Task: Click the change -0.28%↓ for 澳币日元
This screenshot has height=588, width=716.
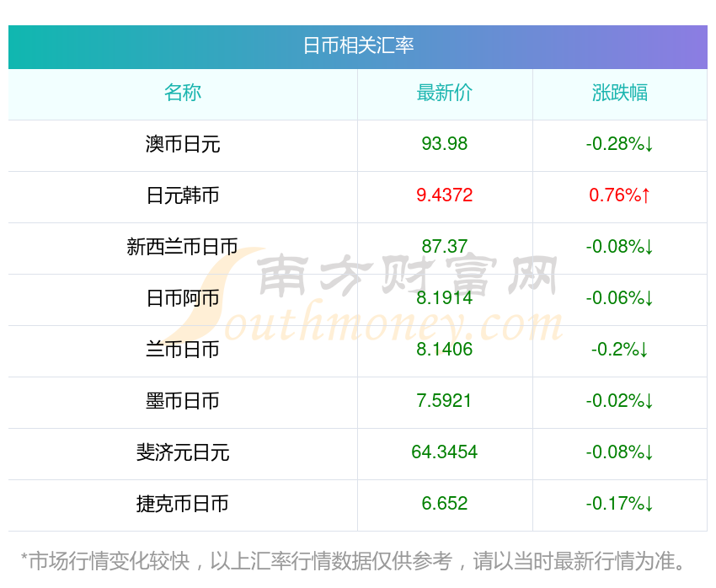Action: 620,144
